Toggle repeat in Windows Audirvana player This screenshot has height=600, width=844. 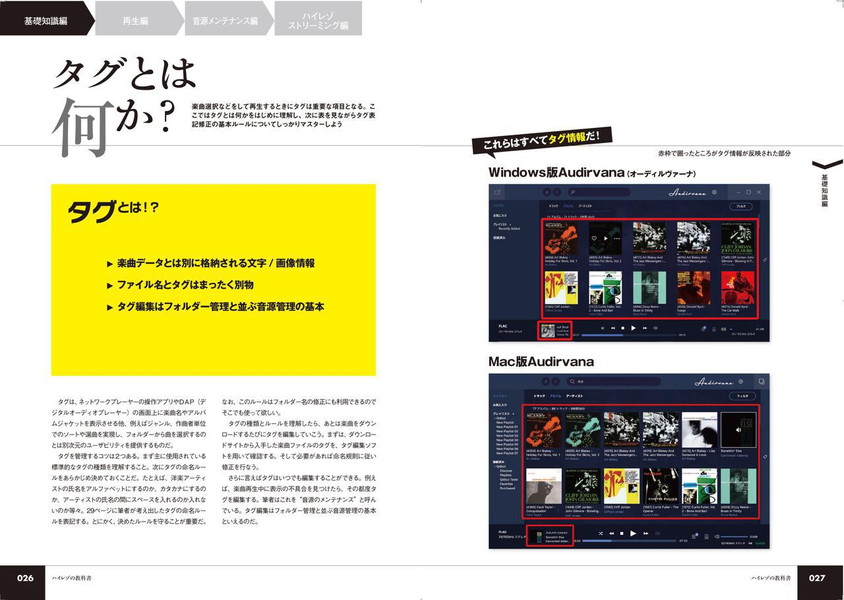655,328
